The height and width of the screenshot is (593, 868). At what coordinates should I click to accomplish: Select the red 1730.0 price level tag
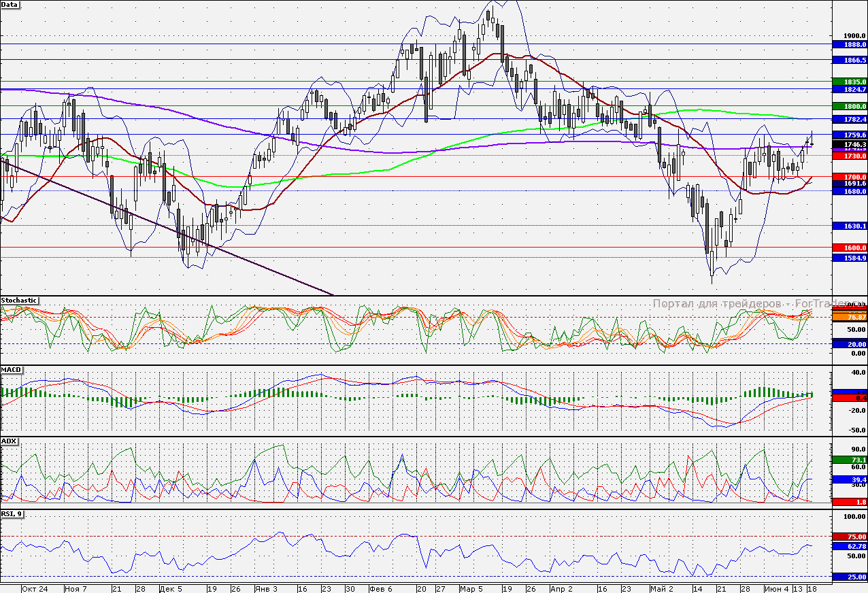[850, 156]
